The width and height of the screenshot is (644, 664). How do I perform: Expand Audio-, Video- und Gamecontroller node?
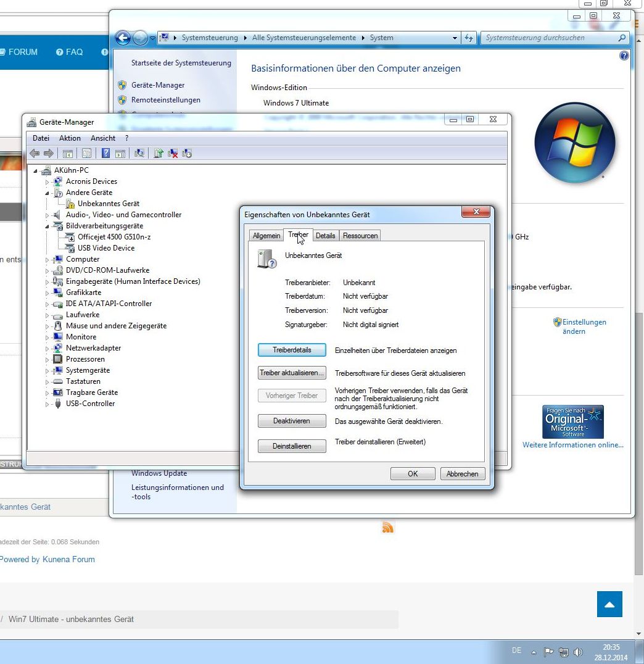[x=47, y=215]
